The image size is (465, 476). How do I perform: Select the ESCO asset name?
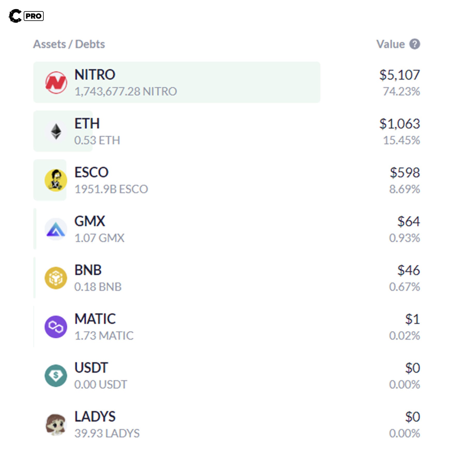tap(91, 172)
